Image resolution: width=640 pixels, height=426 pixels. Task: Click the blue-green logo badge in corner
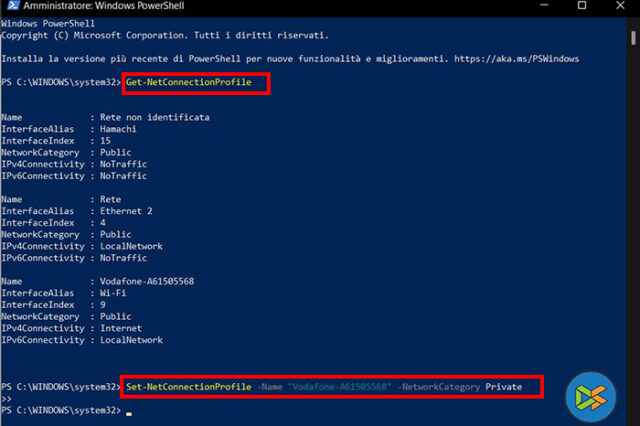click(x=589, y=395)
